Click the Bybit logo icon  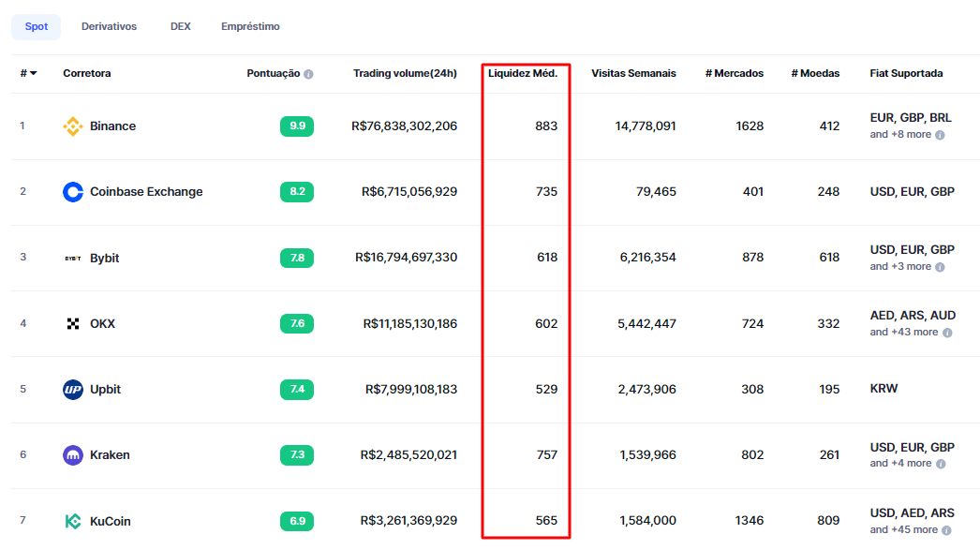(72, 258)
